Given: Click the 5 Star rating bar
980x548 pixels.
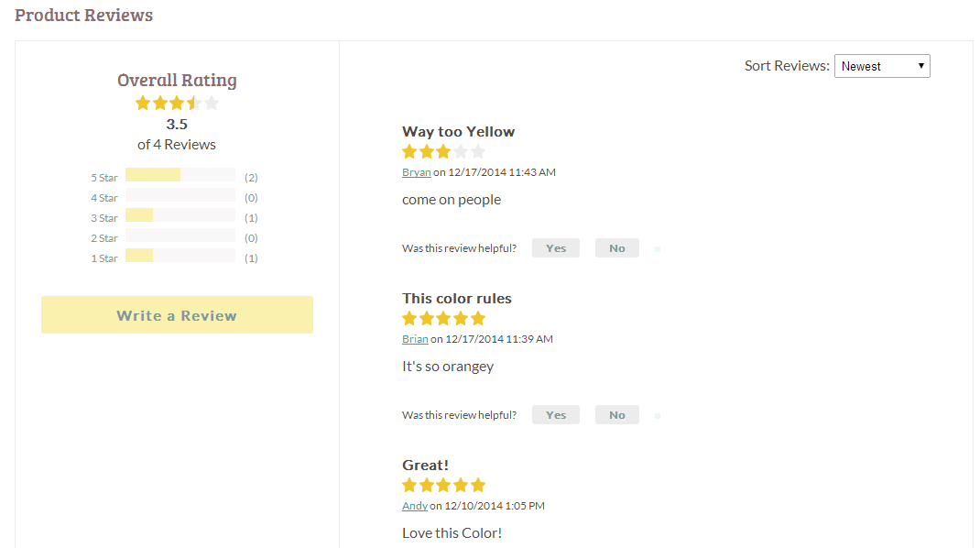Looking at the screenshot, I should click(180, 175).
